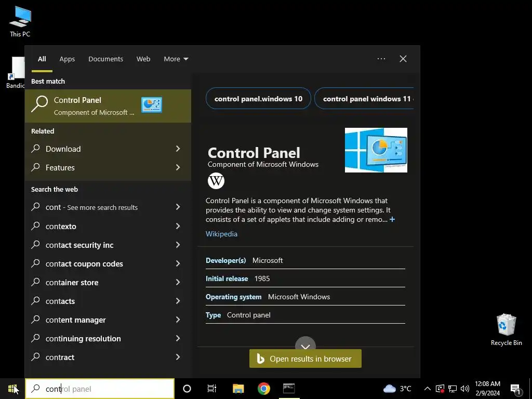Expand the Download related suggestion arrow
This screenshot has height=399, width=532.
click(x=178, y=149)
